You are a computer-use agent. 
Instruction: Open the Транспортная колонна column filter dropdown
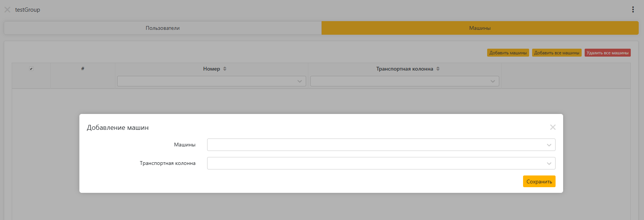[x=404, y=81]
